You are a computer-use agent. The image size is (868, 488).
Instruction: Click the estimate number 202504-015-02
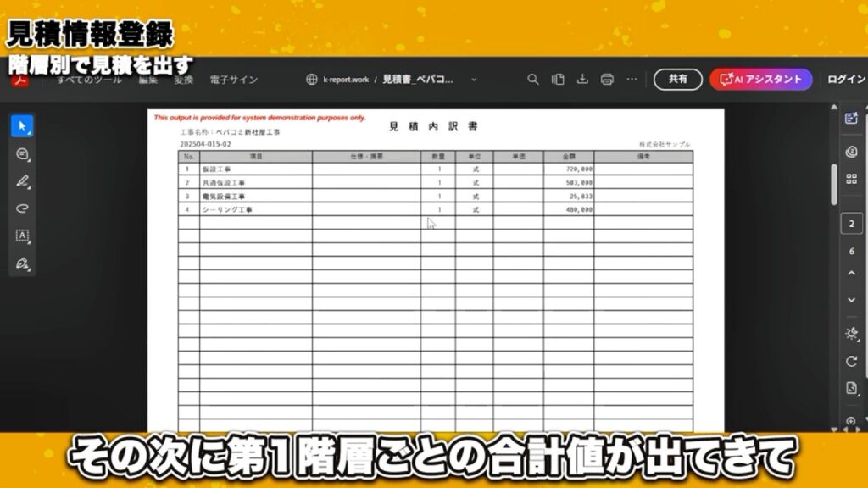(x=205, y=144)
